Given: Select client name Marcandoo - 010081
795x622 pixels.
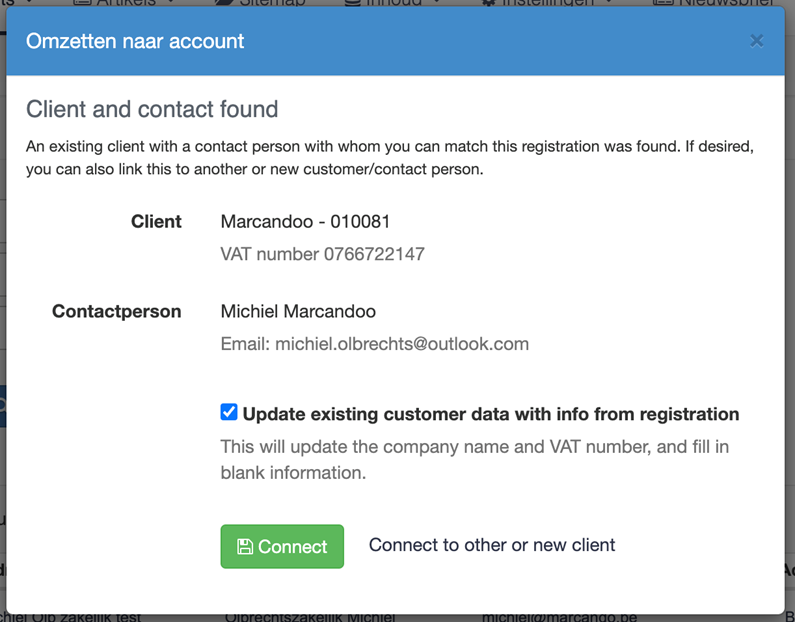Looking at the screenshot, I should (305, 222).
